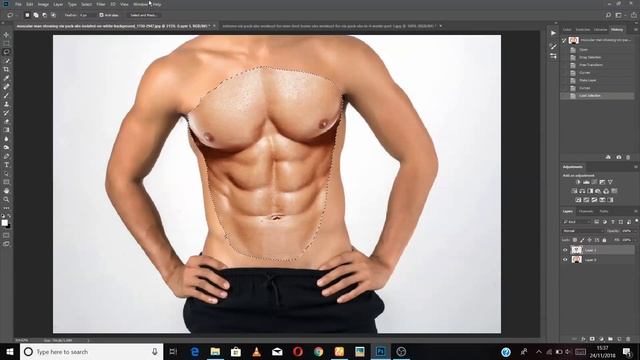640x360 pixels.
Task: Select the History Brush tool
Action: pos(6,113)
